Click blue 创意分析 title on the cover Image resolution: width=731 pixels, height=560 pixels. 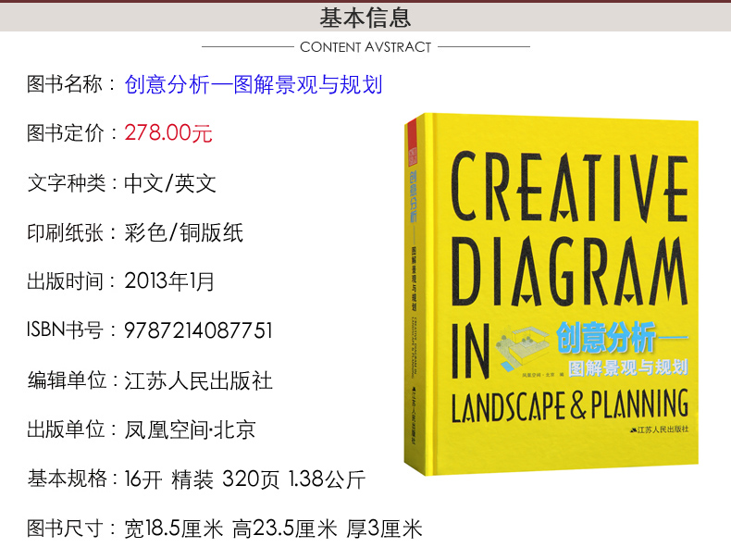point(606,337)
